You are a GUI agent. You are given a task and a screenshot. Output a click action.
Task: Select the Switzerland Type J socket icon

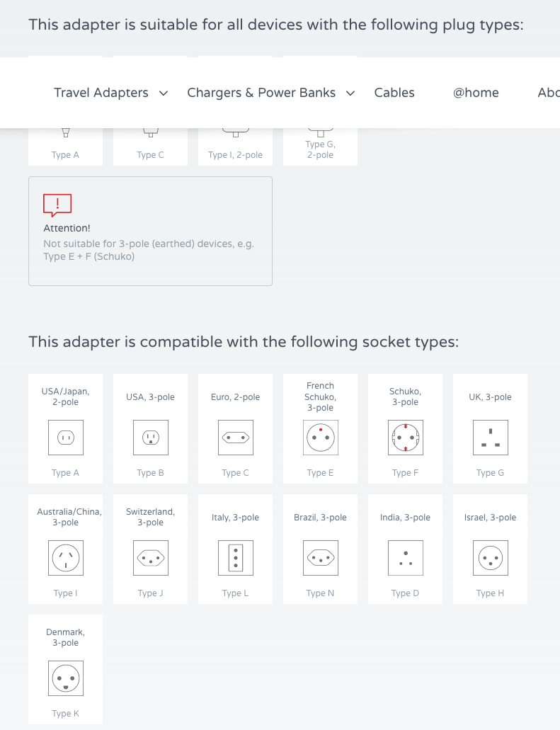point(150,558)
